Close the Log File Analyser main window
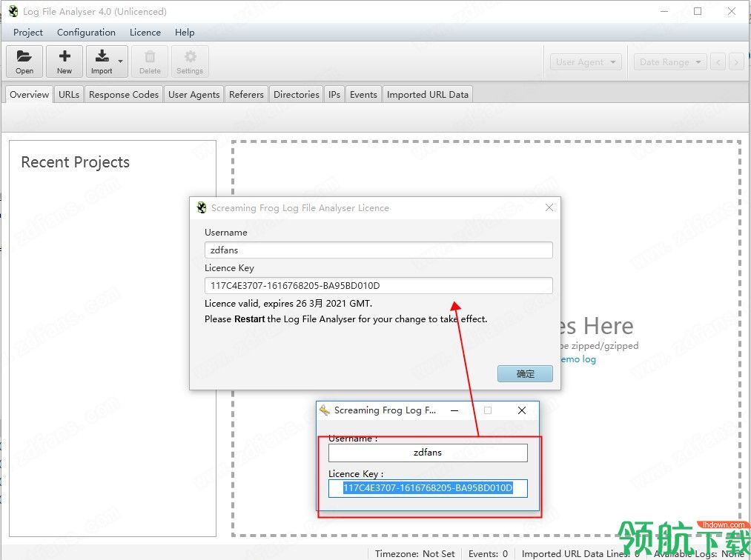Image resolution: width=751 pixels, height=560 pixels. tap(732, 11)
